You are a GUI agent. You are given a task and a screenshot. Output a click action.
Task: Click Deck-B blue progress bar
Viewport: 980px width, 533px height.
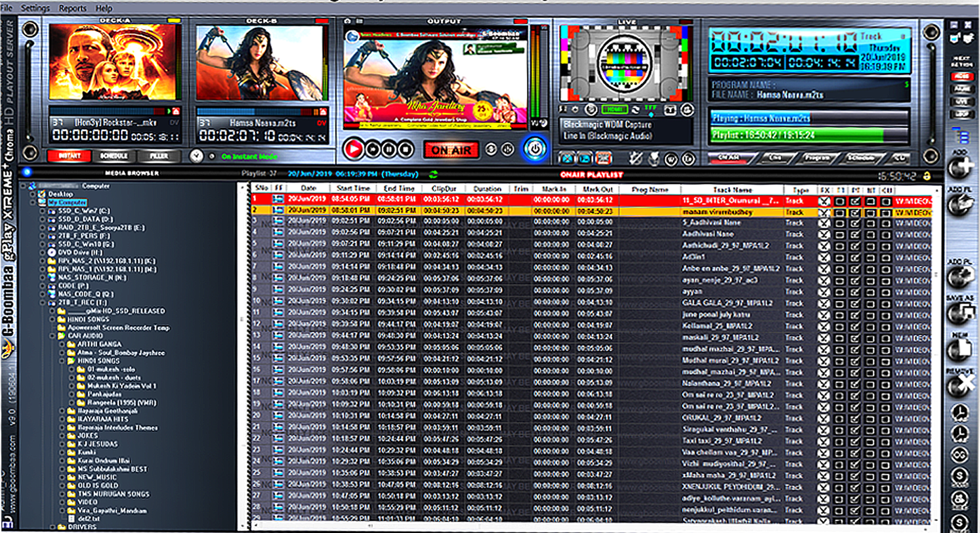(x=251, y=112)
